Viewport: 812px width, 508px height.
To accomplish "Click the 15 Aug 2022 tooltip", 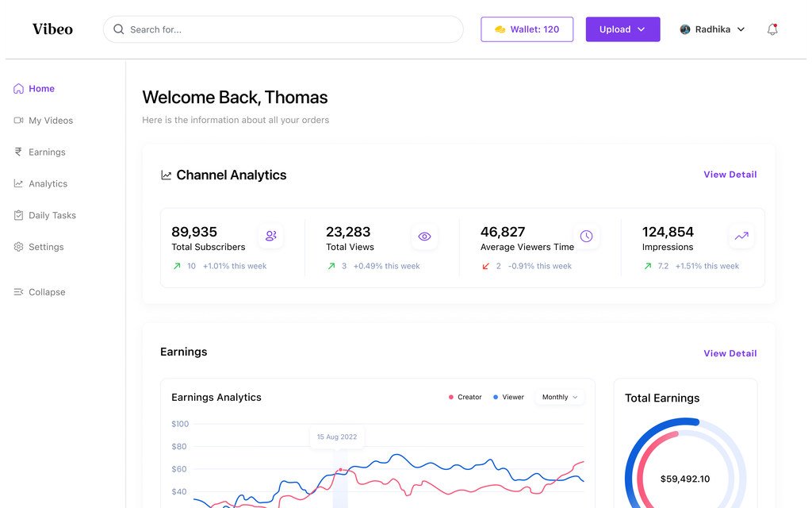I will [x=337, y=437].
